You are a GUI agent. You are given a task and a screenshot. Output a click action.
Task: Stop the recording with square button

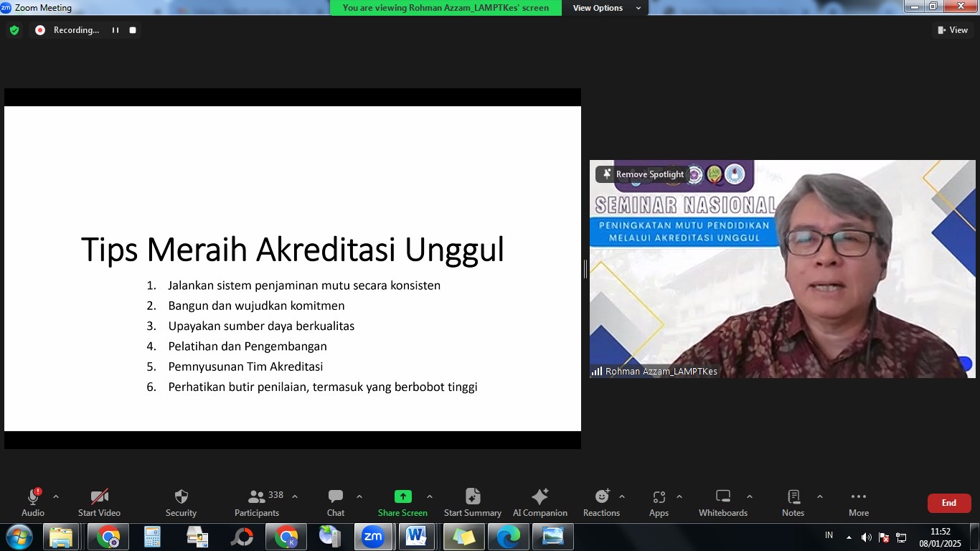click(133, 30)
